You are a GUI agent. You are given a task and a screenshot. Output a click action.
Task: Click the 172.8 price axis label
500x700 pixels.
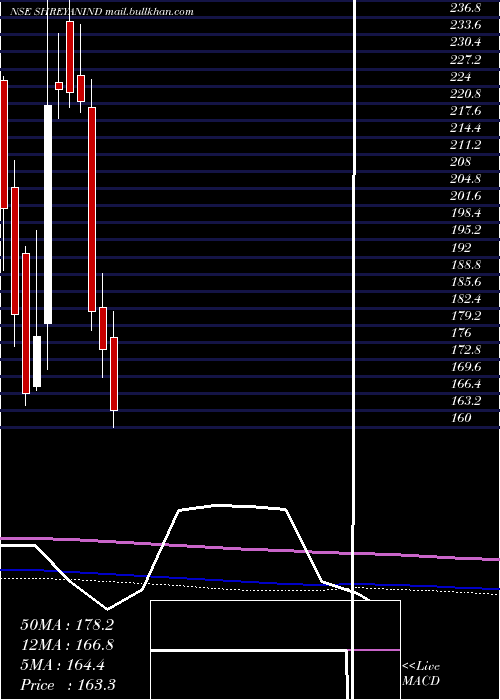(x=465, y=350)
